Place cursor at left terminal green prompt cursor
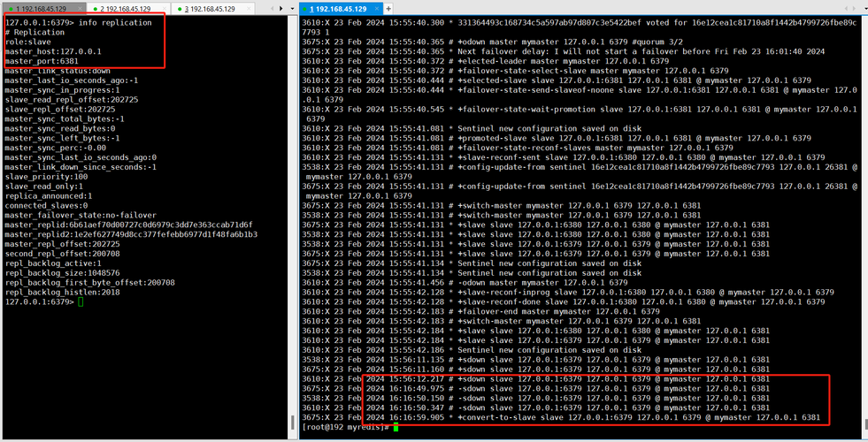The height and width of the screenshot is (442, 868). pos(81,302)
